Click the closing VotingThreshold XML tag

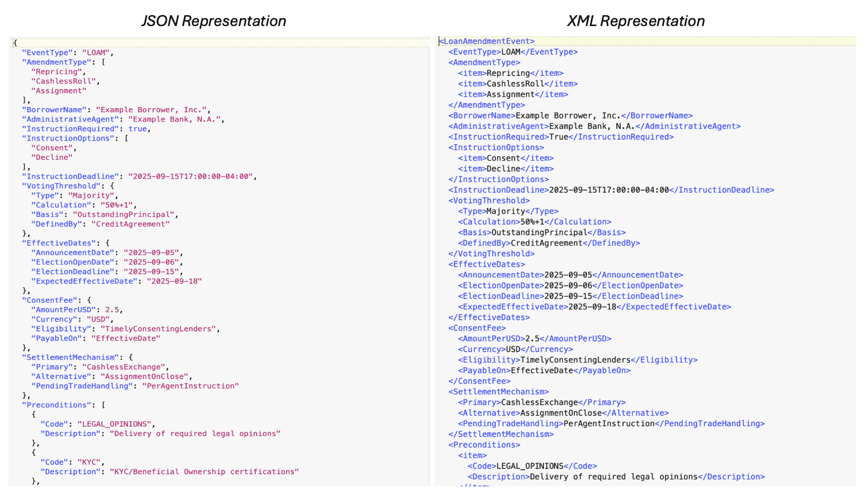491,254
